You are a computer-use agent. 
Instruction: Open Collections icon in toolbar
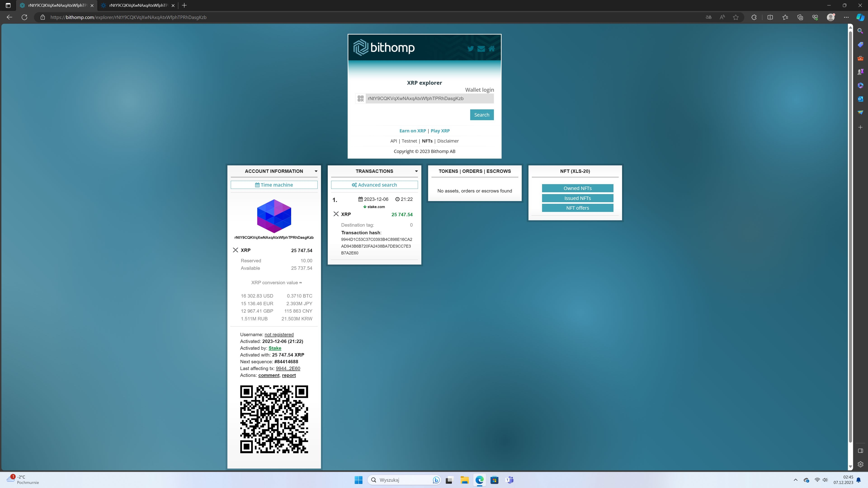coord(800,17)
